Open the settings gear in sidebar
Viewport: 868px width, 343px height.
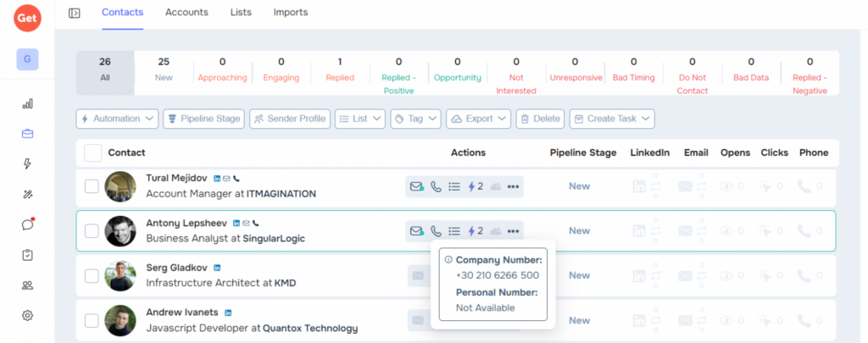(27, 315)
